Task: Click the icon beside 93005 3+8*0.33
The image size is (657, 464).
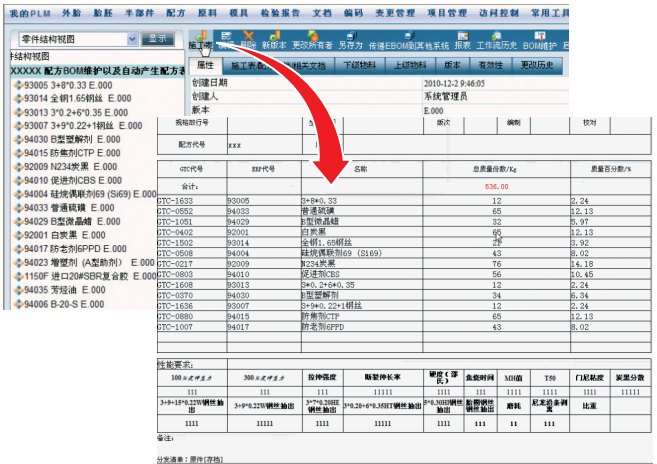Action: pos(18,86)
